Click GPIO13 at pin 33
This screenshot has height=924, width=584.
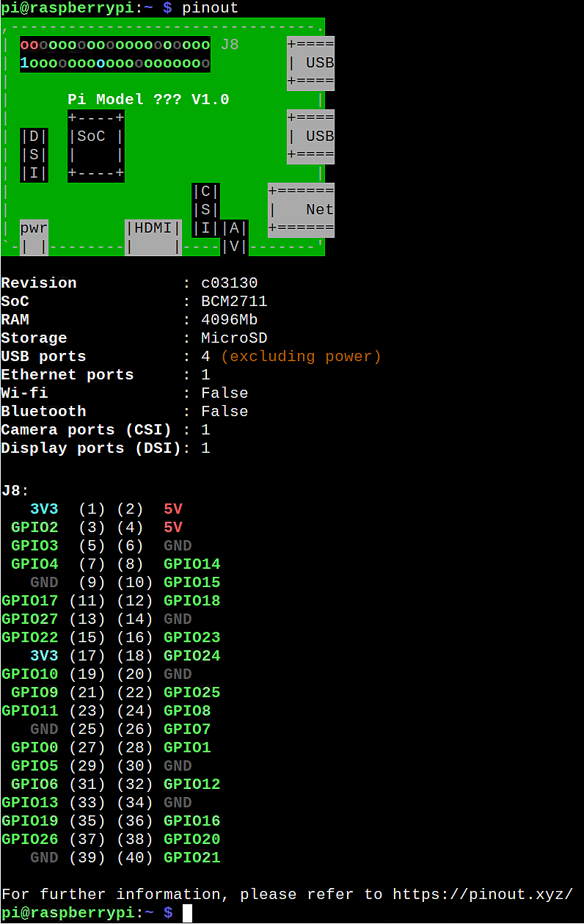(x=29, y=802)
